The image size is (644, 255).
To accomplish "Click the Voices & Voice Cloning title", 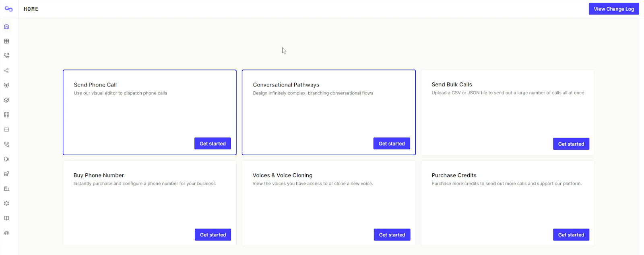I will click(x=283, y=175).
